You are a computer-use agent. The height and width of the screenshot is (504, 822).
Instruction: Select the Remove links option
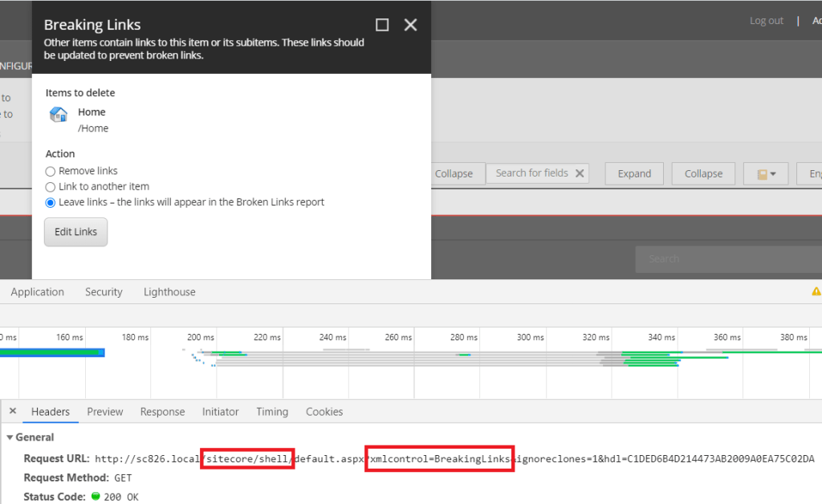[x=51, y=171]
